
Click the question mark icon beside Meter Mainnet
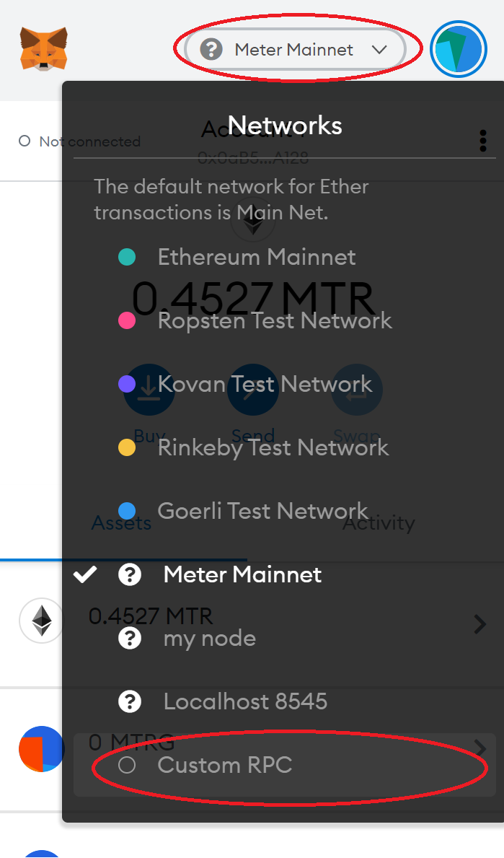click(x=130, y=574)
